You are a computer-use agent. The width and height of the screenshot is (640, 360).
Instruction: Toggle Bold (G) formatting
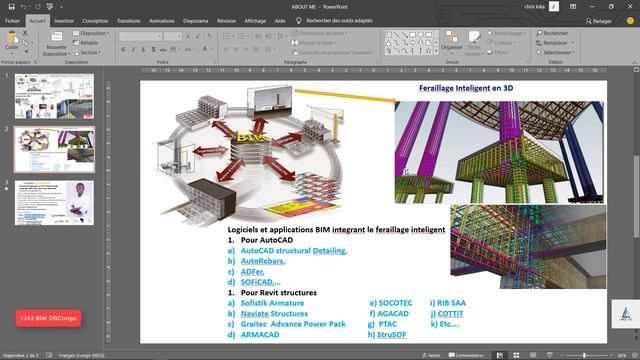click(x=123, y=49)
